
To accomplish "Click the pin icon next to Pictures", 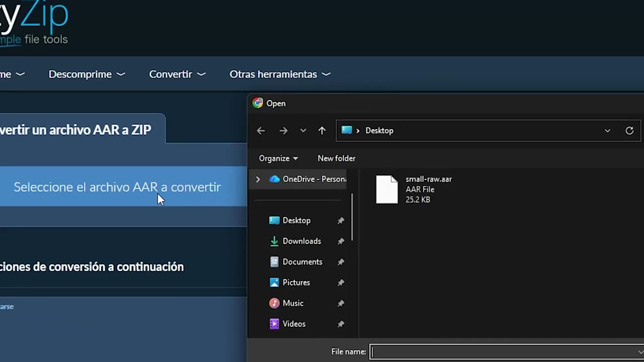I will [x=341, y=283].
